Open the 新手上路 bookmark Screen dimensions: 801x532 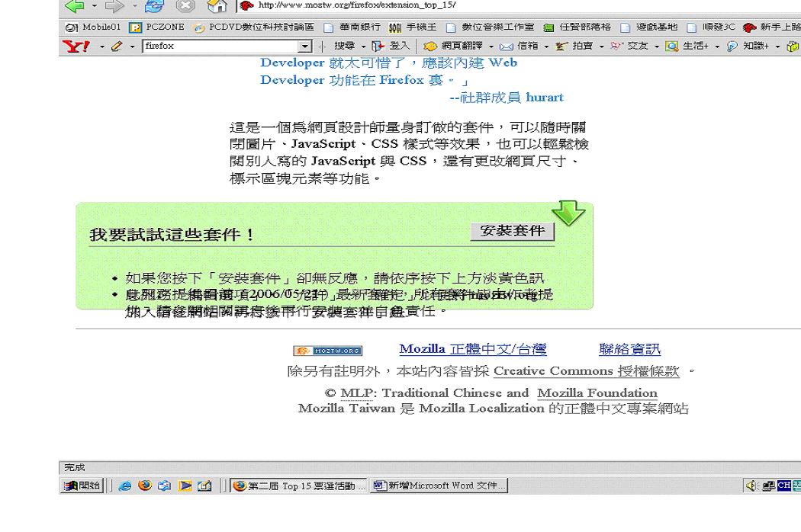772,27
